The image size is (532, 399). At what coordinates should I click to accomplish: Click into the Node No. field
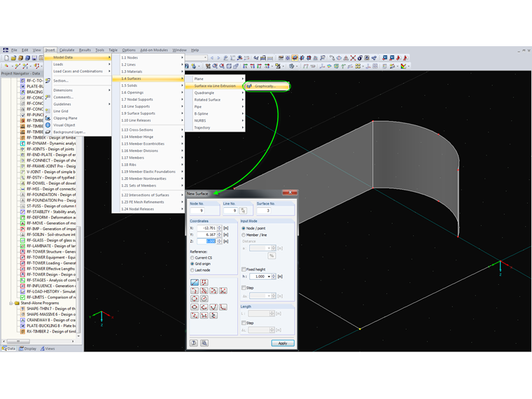point(197,211)
